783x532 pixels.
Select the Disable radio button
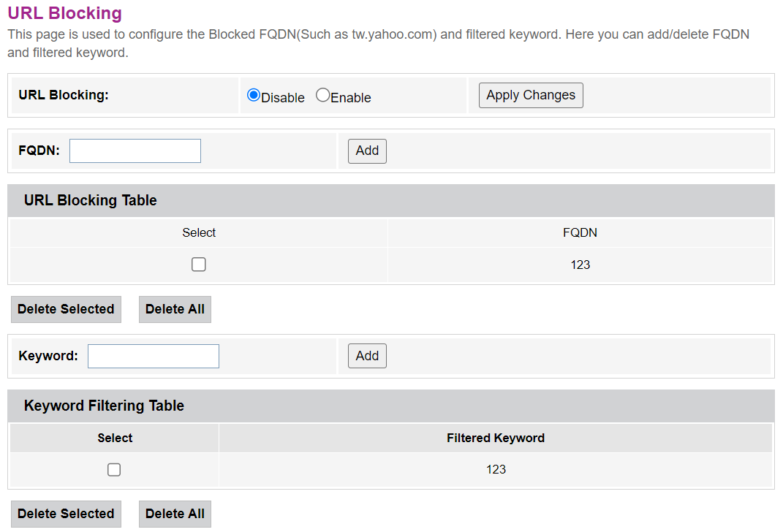coord(254,96)
